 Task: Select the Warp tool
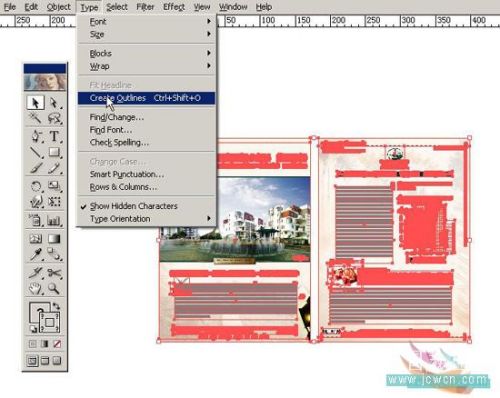[x=35, y=201]
